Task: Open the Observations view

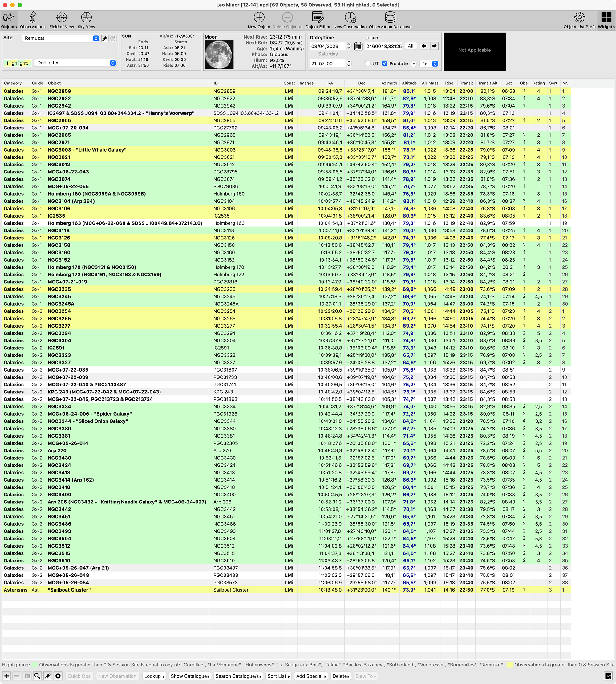Action: tap(33, 20)
